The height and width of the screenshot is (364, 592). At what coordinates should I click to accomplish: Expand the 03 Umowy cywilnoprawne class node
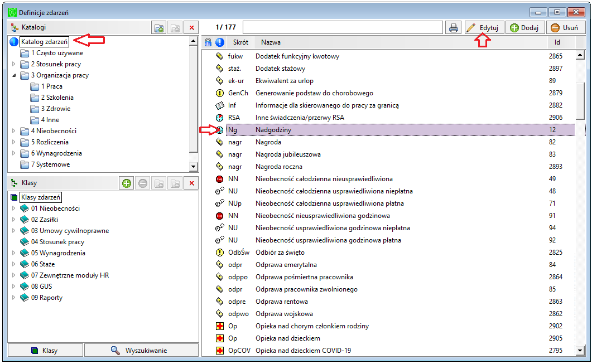[14, 230]
